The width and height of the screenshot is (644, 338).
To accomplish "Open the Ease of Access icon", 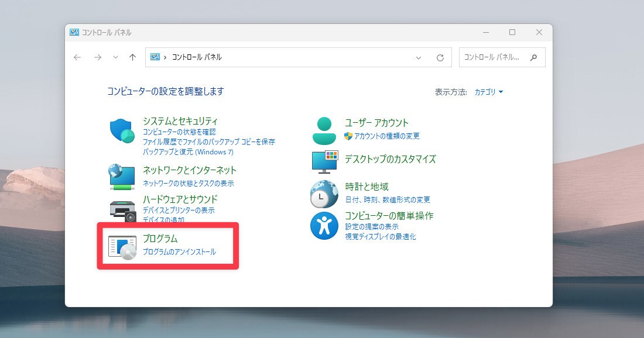I will (324, 226).
